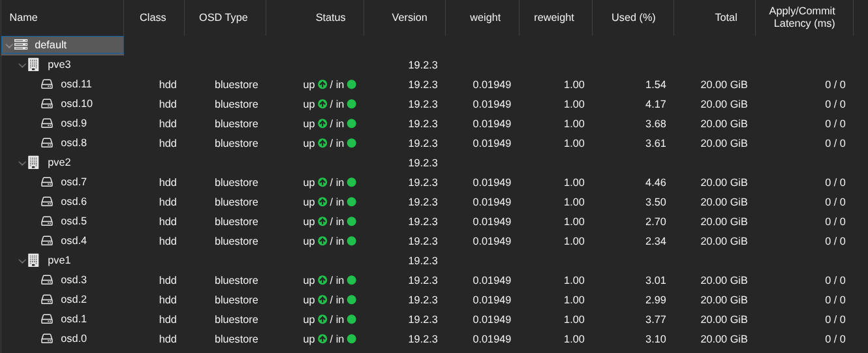Collapse the pve3 host node

click(x=22, y=65)
